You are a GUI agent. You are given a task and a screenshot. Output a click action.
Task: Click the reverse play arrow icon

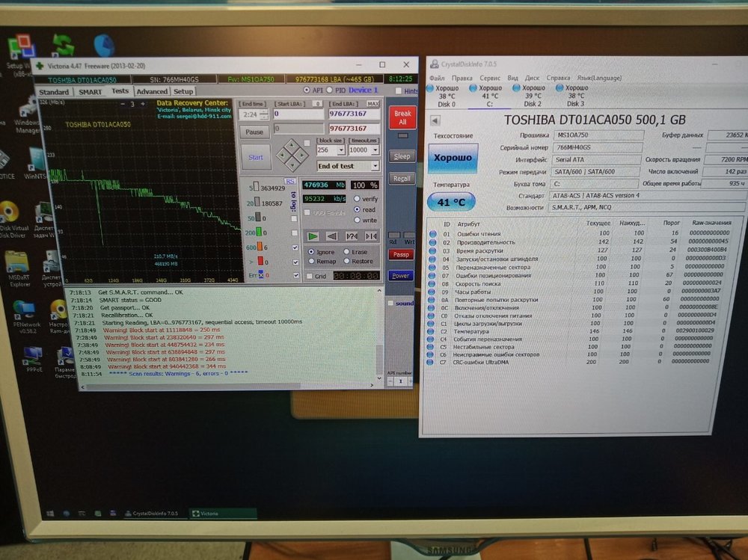coord(331,236)
